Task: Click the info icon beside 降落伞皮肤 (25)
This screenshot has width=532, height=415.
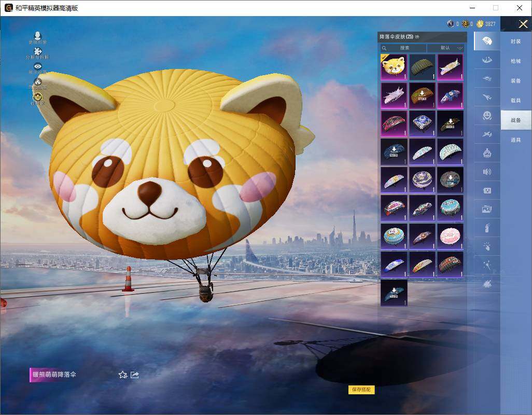Action: point(417,37)
